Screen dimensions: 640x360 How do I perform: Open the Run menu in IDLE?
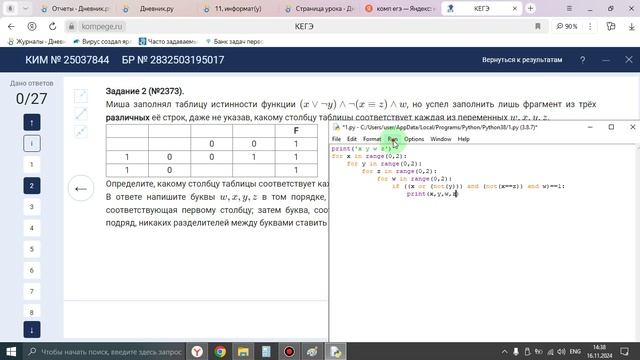[393, 139]
